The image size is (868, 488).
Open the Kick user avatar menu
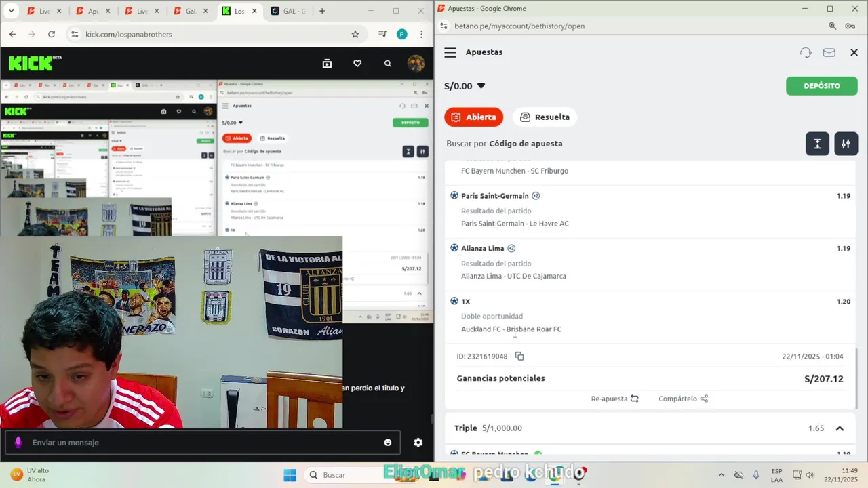click(x=416, y=63)
